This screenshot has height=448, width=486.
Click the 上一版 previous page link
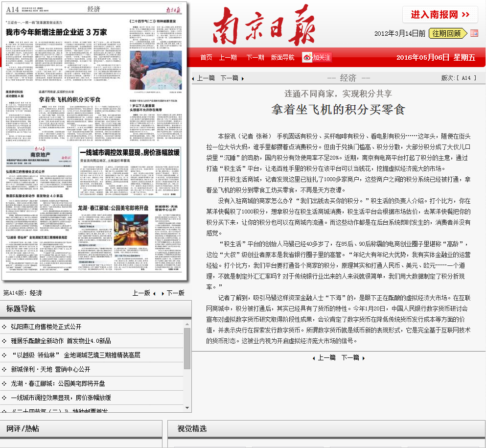point(141,293)
